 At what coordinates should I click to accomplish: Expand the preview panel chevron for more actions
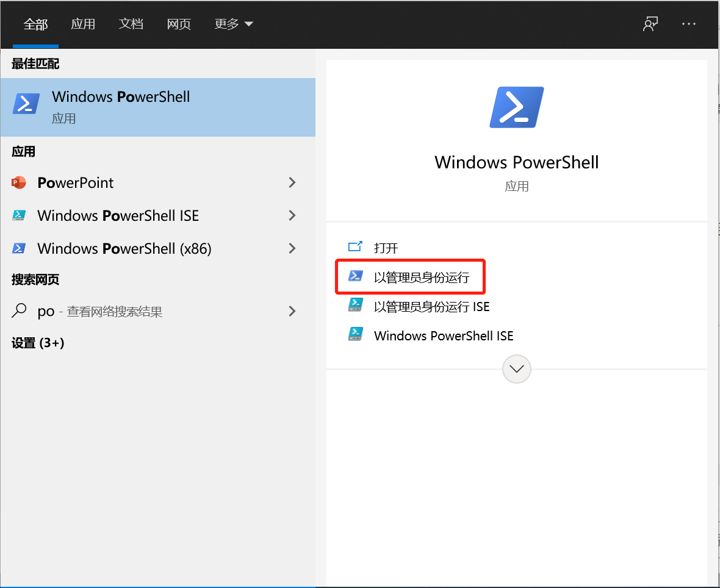pyautogui.click(x=516, y=369)
